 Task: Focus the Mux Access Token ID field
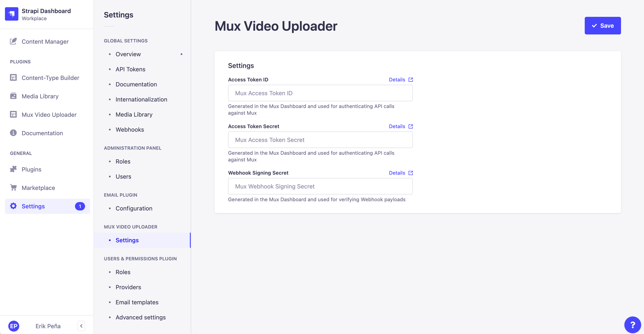tap(320, 93)
